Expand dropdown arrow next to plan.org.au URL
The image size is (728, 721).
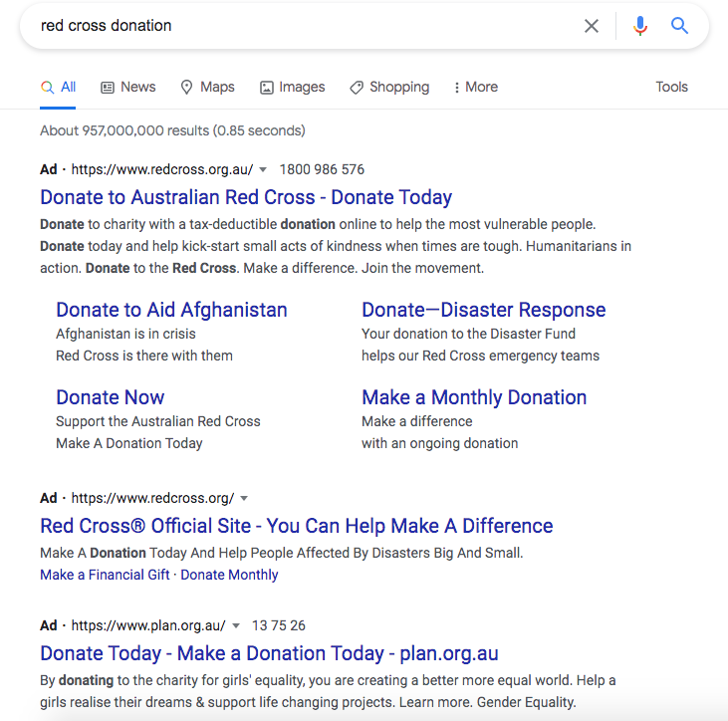pos(236,626)
